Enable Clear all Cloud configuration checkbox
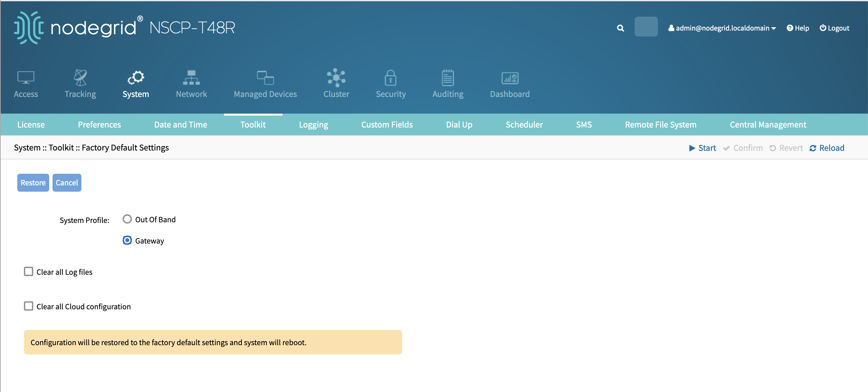 pos(29,306)
